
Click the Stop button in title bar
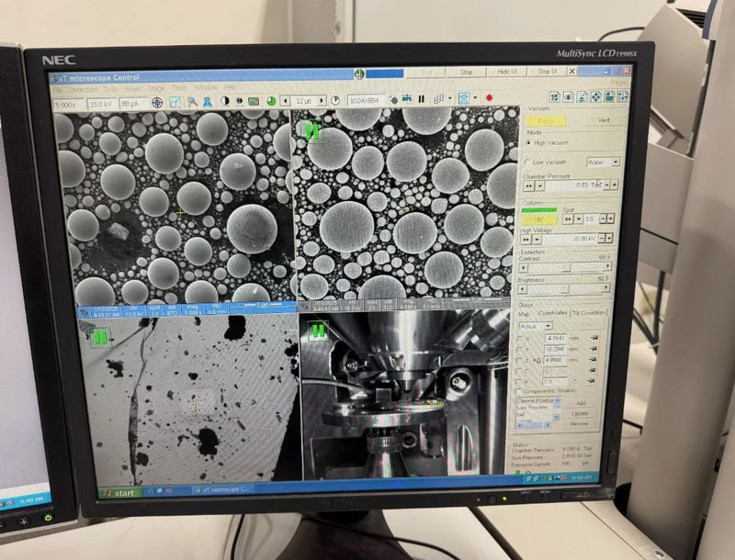[x=466, y=73]
